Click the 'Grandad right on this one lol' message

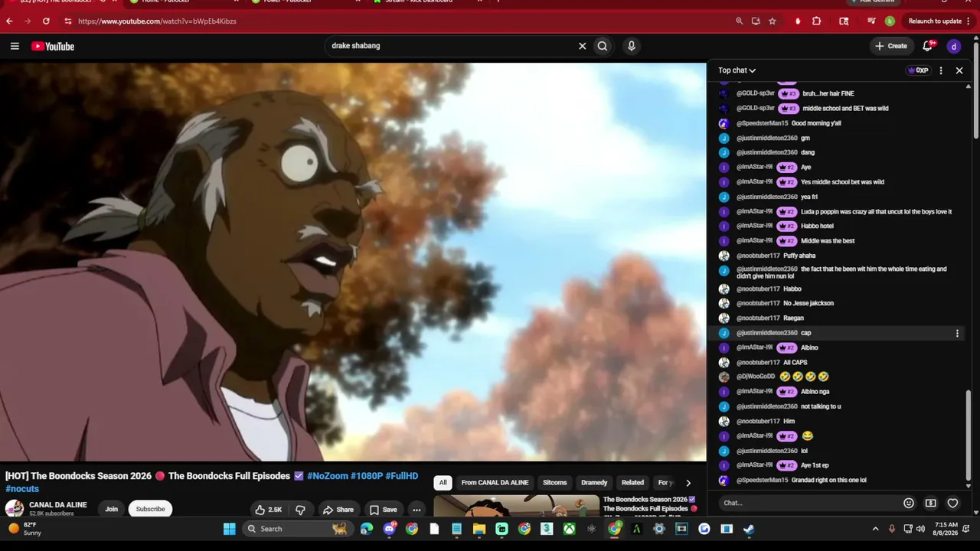(828, 481)
